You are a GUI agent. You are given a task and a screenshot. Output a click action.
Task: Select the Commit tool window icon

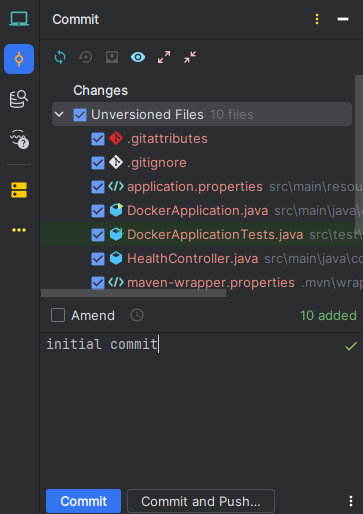pyautogui.click(x=19, y=59)
